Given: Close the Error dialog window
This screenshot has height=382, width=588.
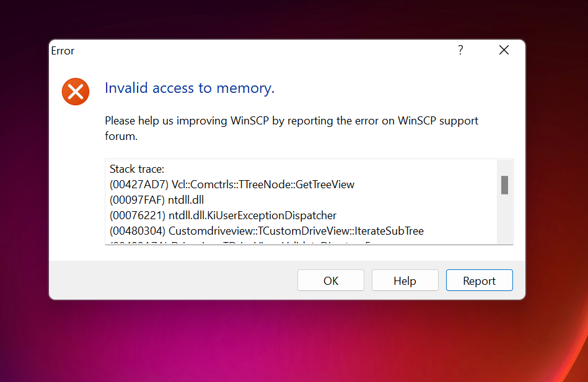Looking at the screenshot, I should (504, 51).
